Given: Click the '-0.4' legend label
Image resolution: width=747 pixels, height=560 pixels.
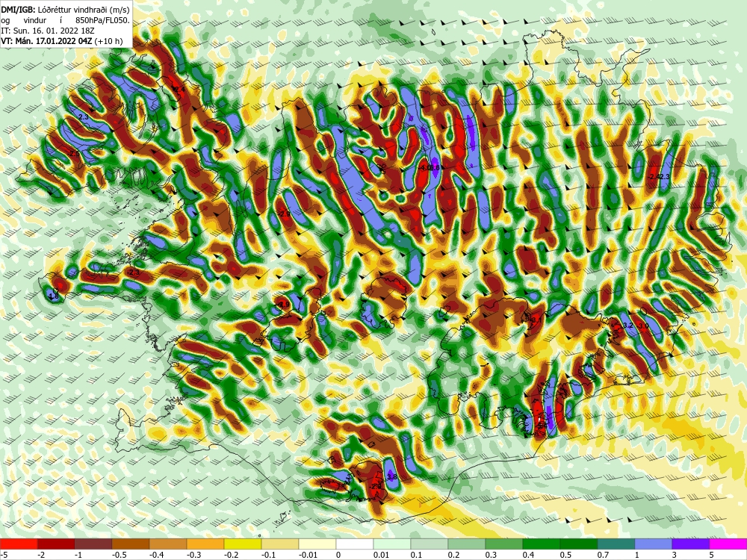Looking at the screenshot, I should click(155, 555).
